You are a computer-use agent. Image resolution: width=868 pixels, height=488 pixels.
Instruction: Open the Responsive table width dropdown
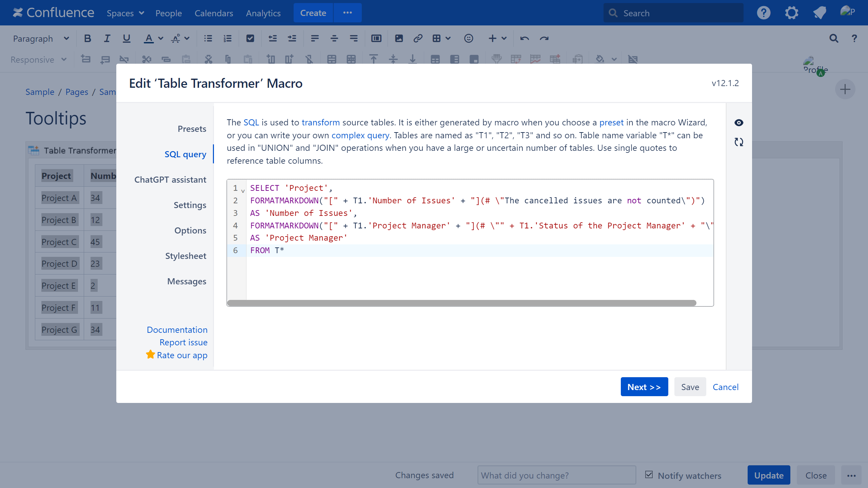38,60
